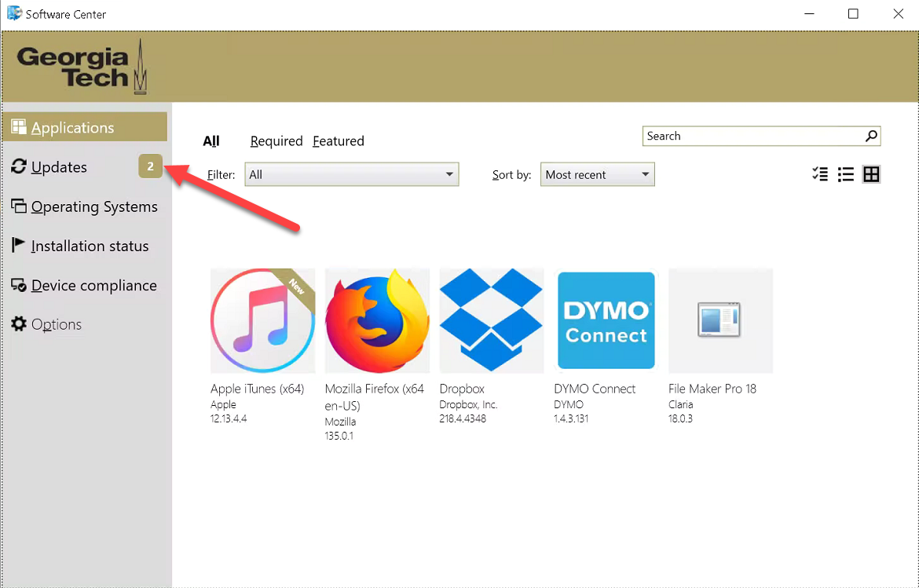Click the Claria publisher text

[x=680, y=404]
